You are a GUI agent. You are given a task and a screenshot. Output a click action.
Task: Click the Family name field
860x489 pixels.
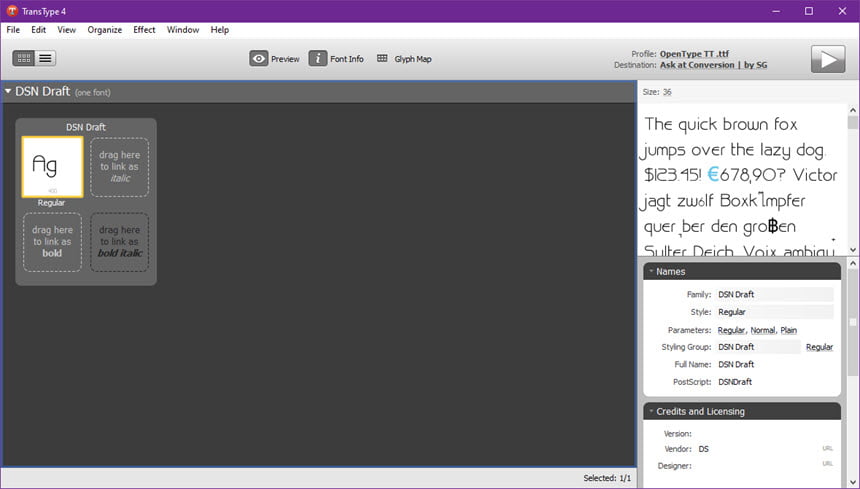(x=774, y=294)
